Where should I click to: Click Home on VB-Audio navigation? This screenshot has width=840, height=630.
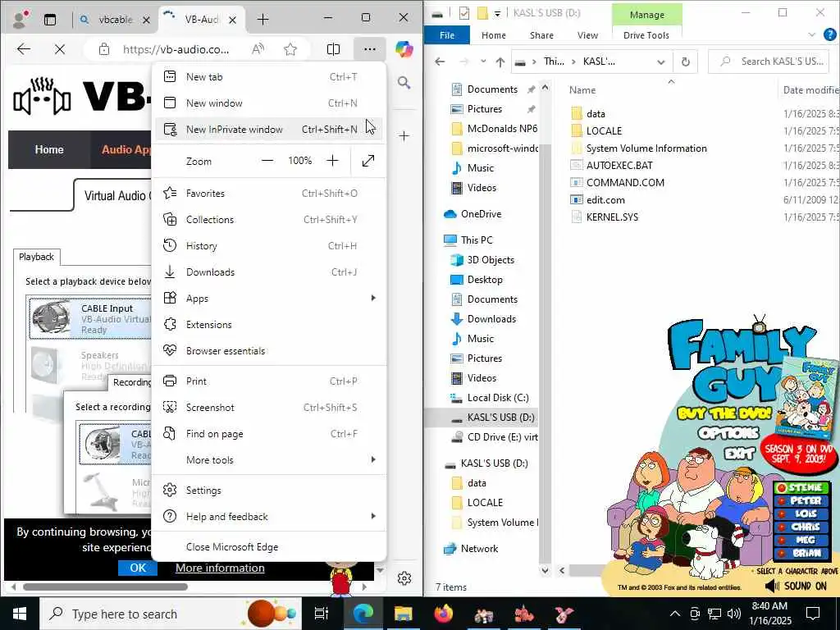(49, 149)
